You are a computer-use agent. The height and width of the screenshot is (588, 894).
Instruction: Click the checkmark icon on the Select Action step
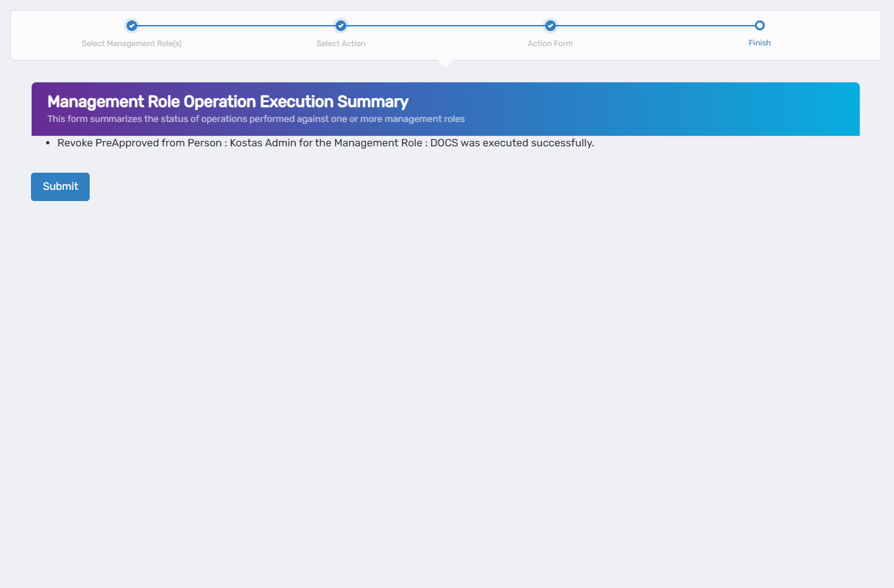(x=340, y=25)
